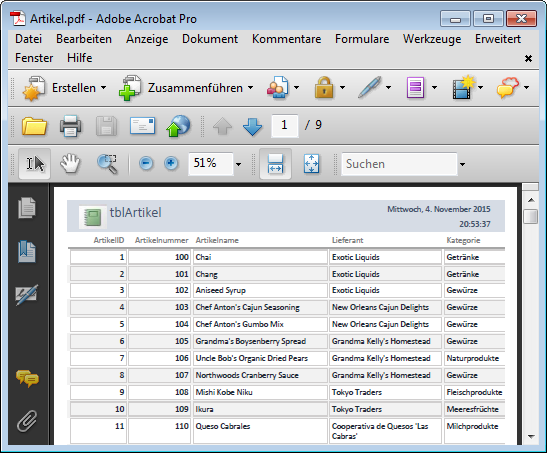Click the page number field
The image size is (547, 453).
285,126
